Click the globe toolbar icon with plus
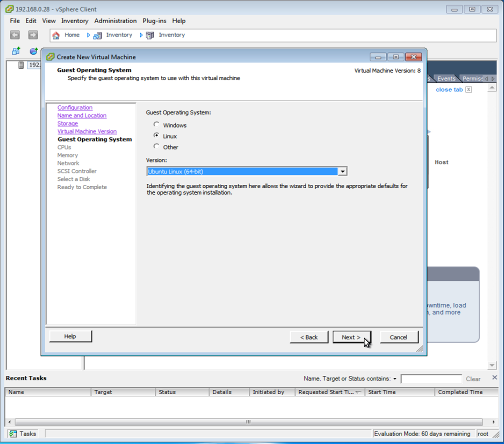 (34, 51)
